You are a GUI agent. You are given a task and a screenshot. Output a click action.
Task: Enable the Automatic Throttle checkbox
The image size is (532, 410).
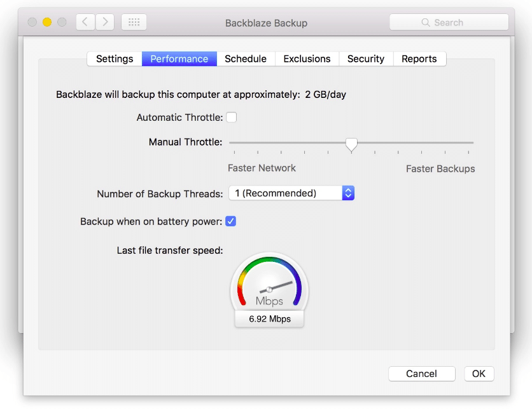coord(232,117)
